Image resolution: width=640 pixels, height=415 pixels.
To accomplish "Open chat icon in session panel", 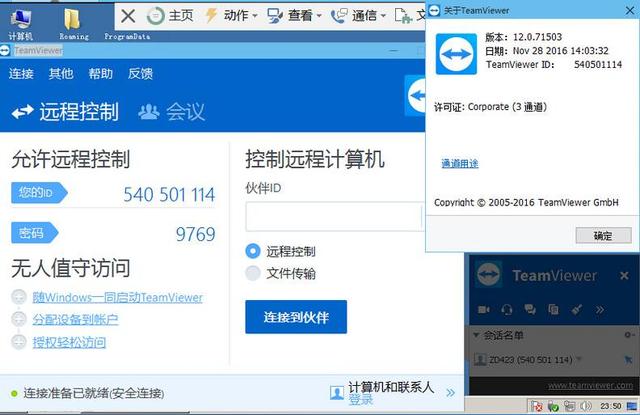I will click(530, 309).
